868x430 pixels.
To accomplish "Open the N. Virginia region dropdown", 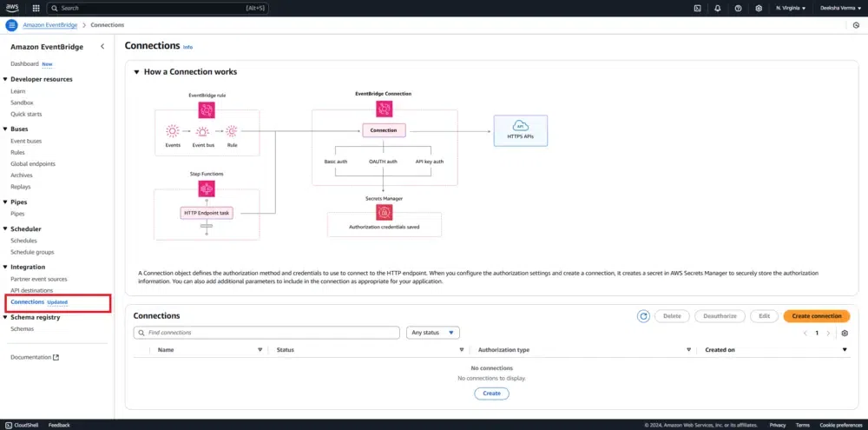I will tap(791, 9).
